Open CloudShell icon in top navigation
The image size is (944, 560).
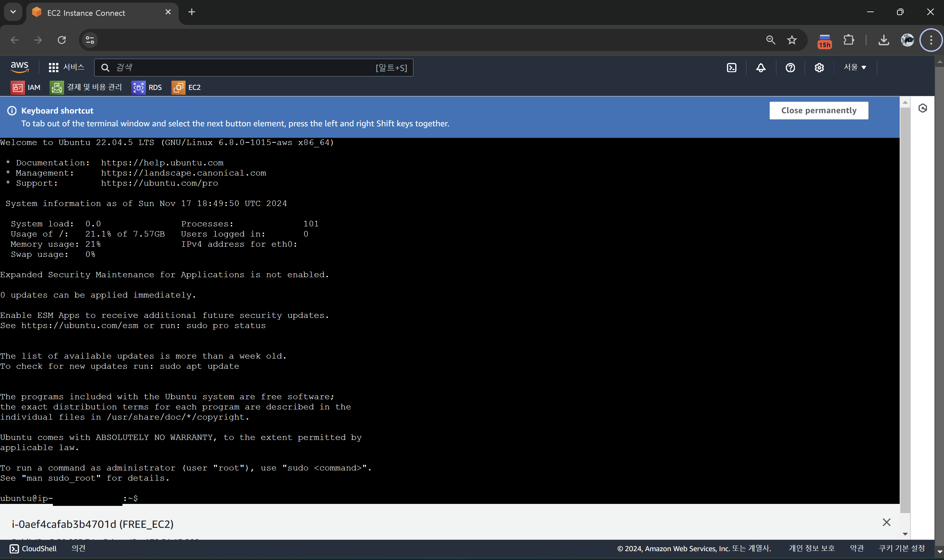click(732, 68)
